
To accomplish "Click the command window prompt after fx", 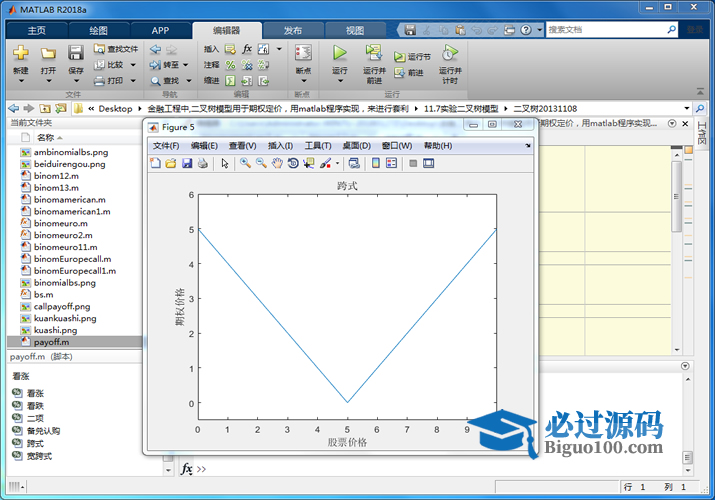I will click(202, 469).
